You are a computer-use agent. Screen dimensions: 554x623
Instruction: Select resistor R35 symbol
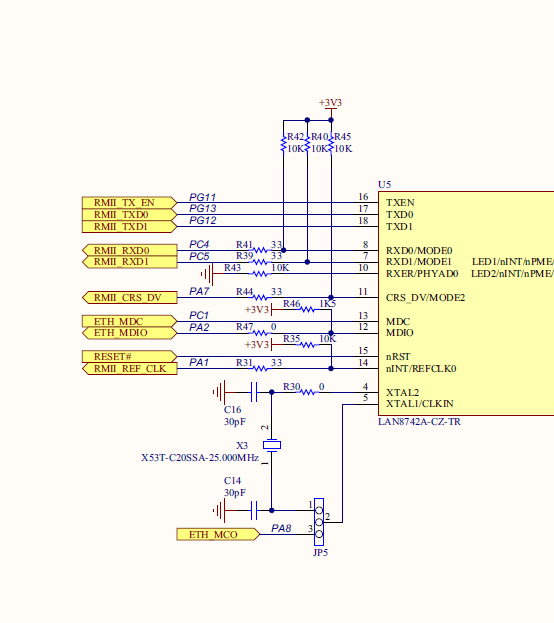click(x=308, y=345)
